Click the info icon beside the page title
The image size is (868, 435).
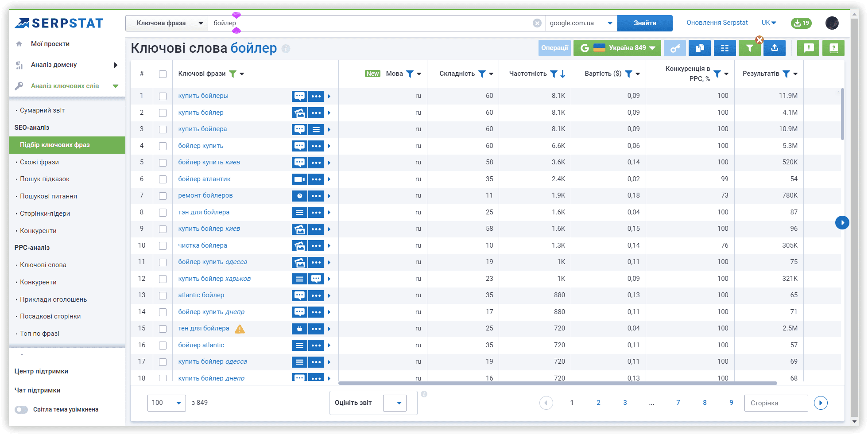coord(286,48)
